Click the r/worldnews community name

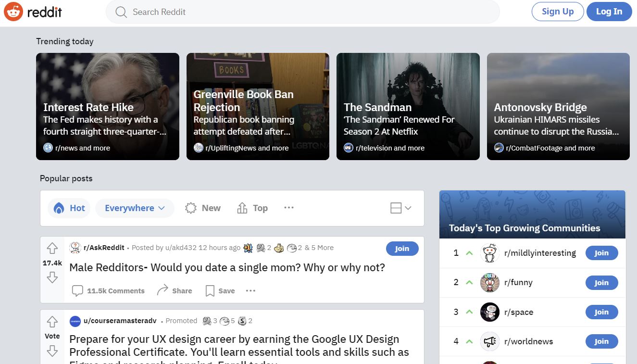(528, 341)
